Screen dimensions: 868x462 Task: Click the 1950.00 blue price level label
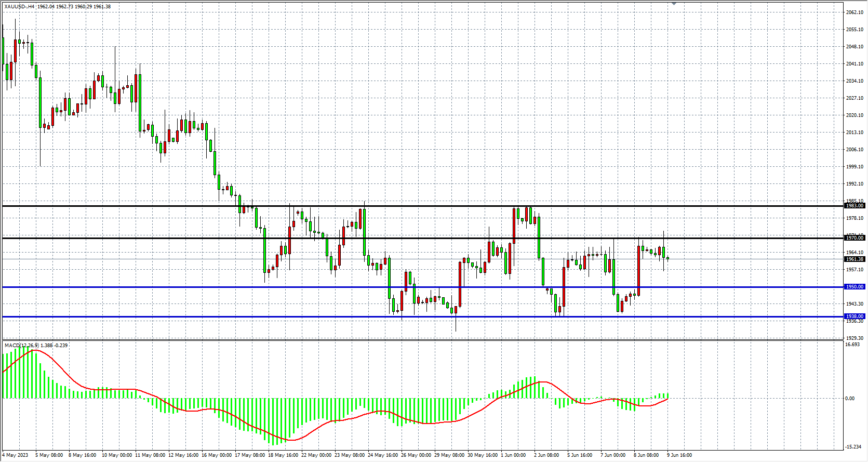click(854, 287)
